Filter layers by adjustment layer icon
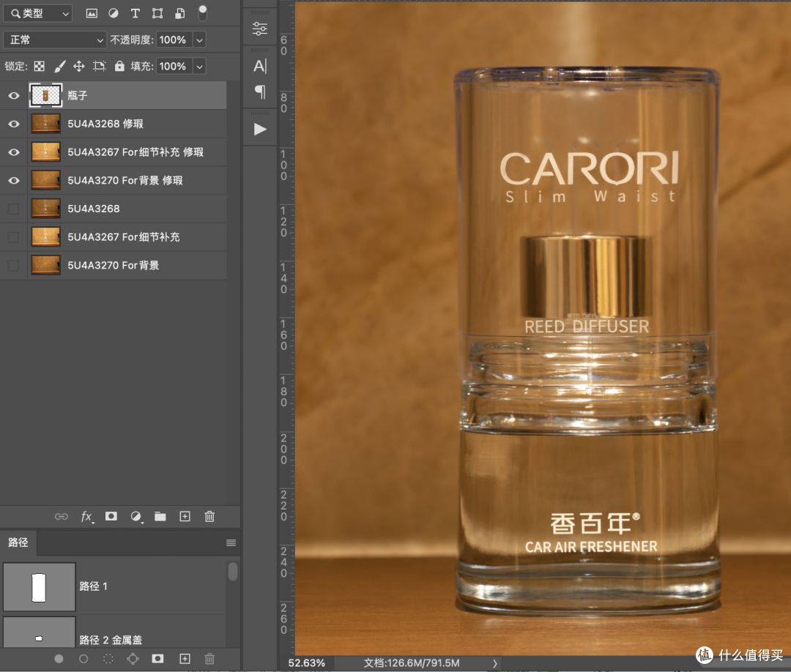The width and height of the screenshot is (791, 672). [114, 14]
